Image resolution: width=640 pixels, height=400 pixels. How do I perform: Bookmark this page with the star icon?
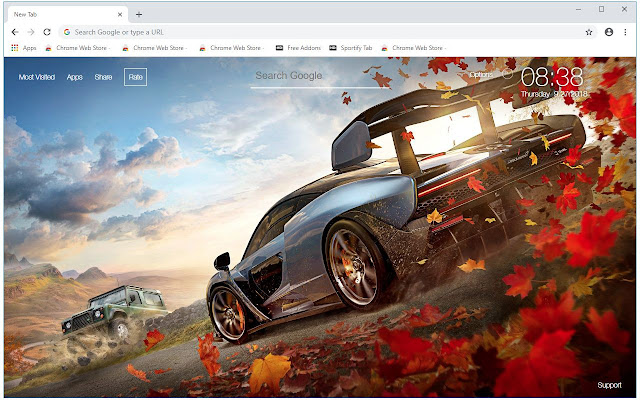click(589, 32)
